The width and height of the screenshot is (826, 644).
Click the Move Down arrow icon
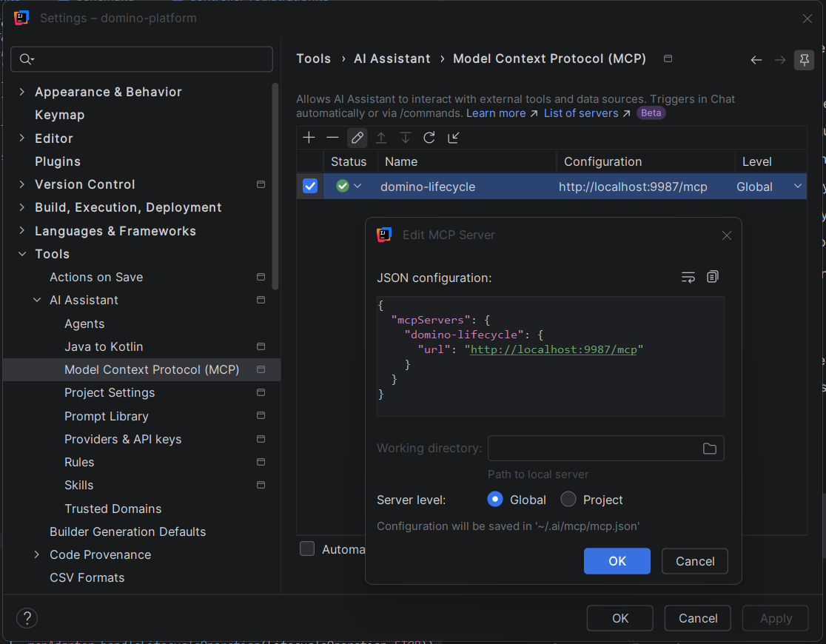pos(405,138)
